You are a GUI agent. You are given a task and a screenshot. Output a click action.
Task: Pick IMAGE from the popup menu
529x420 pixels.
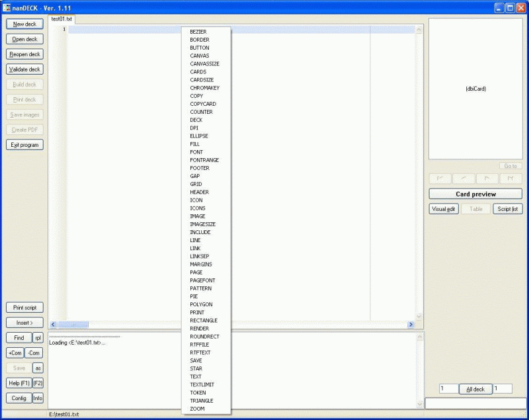point(198,216)
